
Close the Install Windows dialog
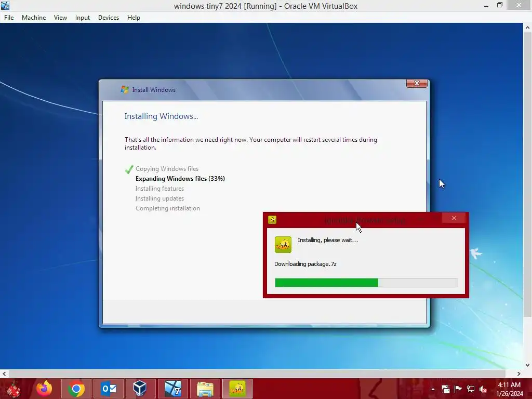pyautogui.click(x=417, y=83)
